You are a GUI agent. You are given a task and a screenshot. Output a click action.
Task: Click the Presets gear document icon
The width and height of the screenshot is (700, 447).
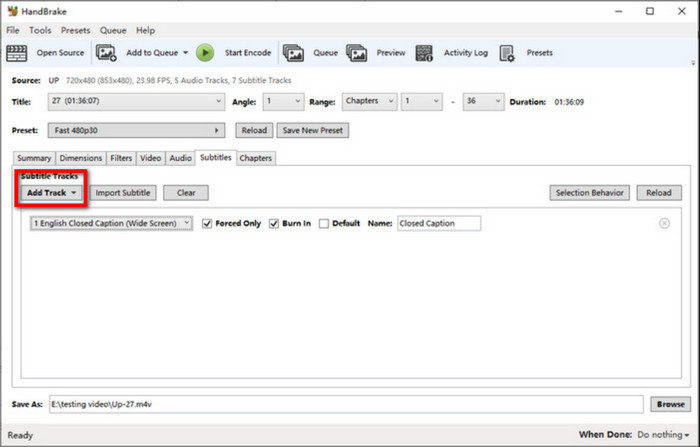pos(507,53)
